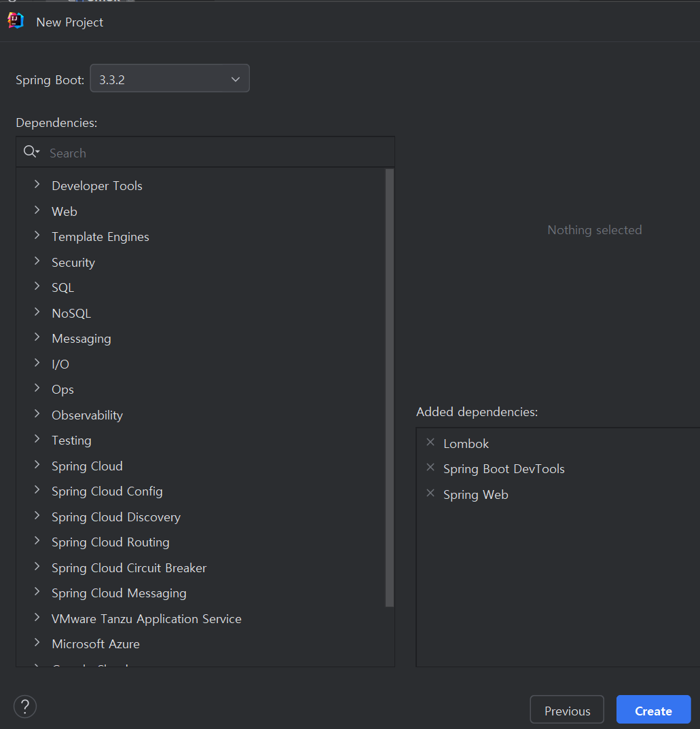Expand the SQL category
Image resolution: width=700 pixels, height=729 pixels.
pos(37,286)
